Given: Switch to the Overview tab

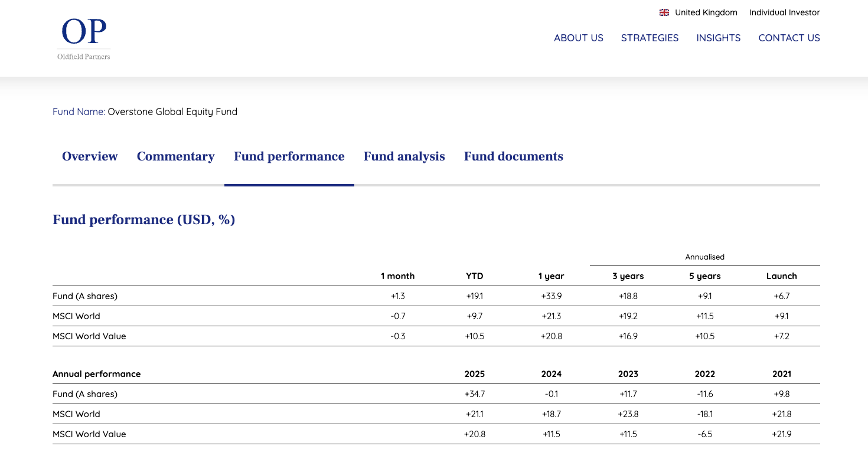Looking at the screenshot, I should (90, 156).
